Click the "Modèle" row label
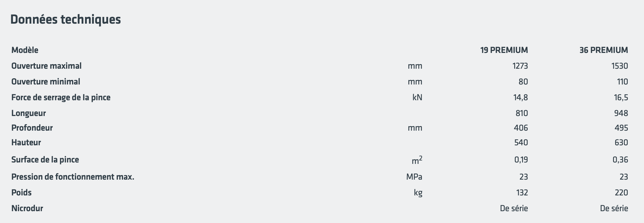 [25, 50]
